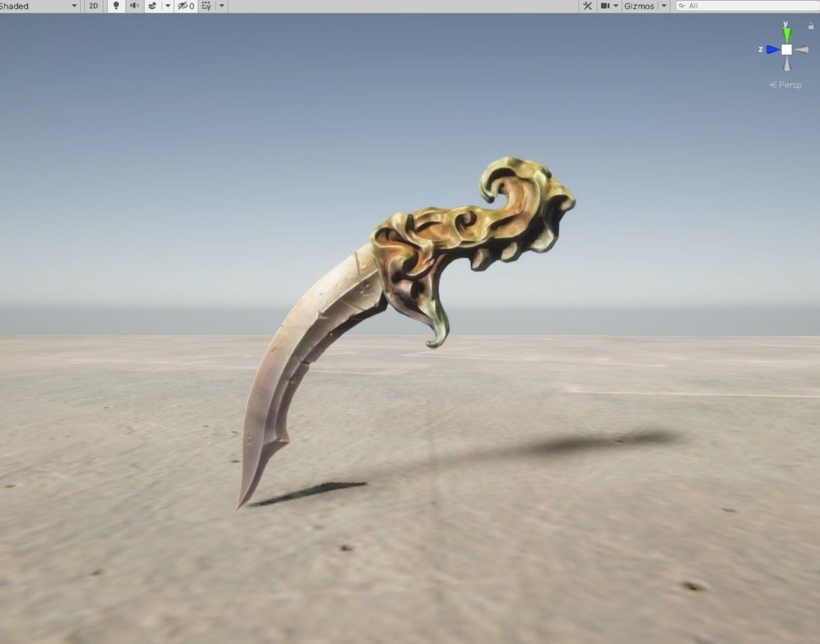Click the white center cube of orientation gizmo
The width and height of the screenshot is (820, 644).
click(787, 50)
